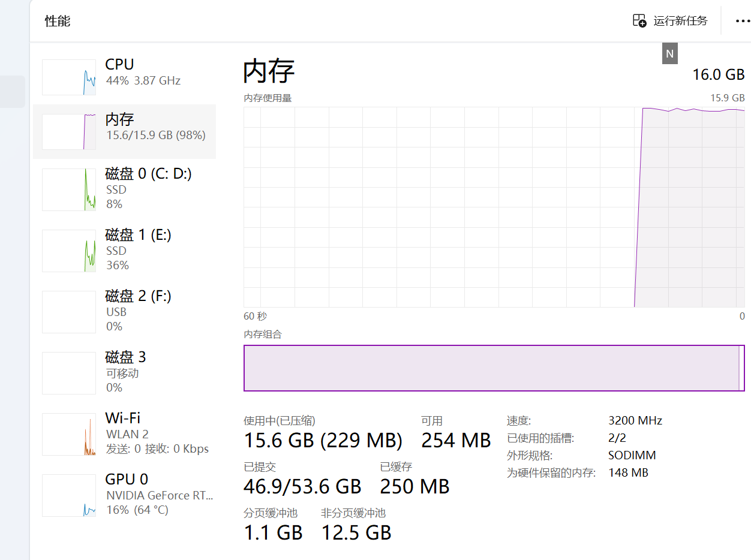Click the 内存 15.6/15.9 GB (98%) text
This screenshot has height=560, width=751.
tap(155, 135)
